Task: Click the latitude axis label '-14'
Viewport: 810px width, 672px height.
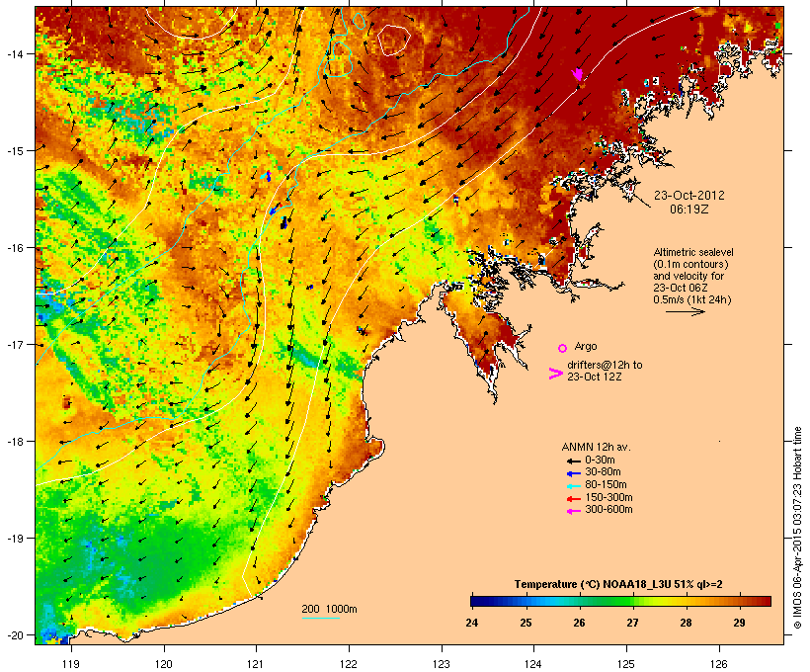Action: (15, 53)
